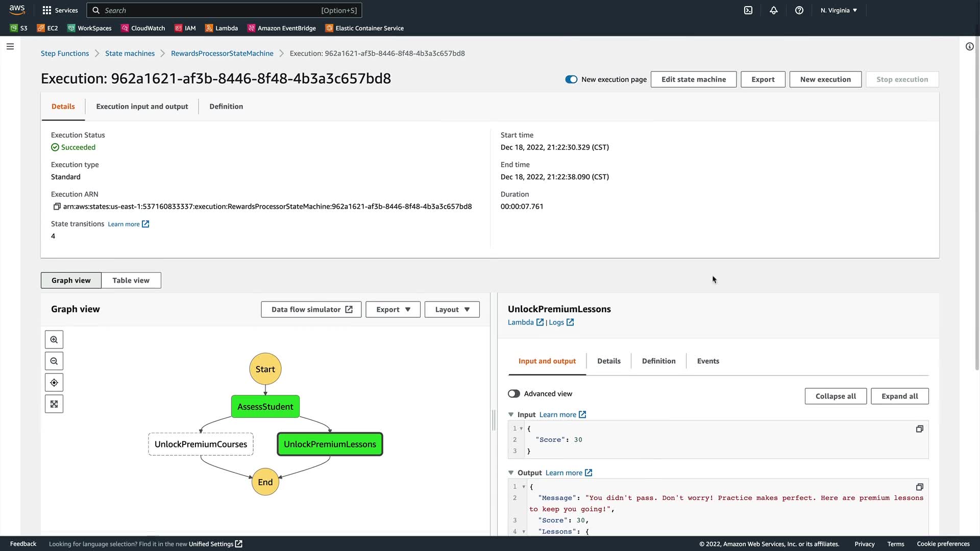This screenshot has height=551, width=980.
Task: Switch to Table view
Action: pos(131,280)
